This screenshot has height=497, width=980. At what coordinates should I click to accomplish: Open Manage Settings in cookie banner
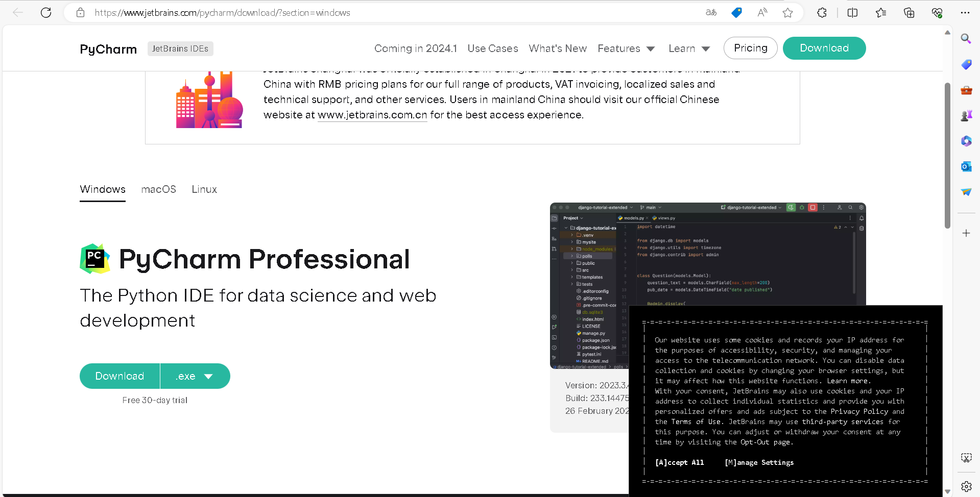759,462
